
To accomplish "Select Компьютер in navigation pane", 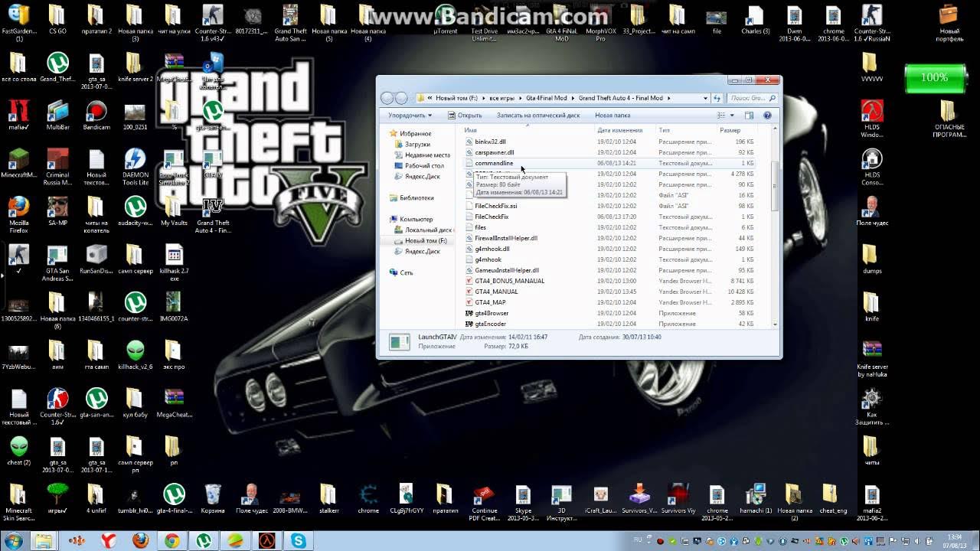I will click(416, 219).
